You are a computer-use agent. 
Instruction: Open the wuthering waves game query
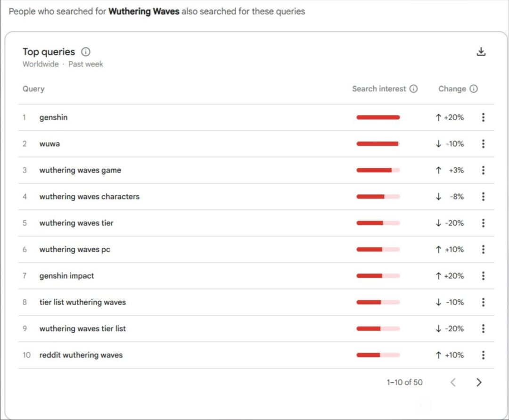point(80,170)
